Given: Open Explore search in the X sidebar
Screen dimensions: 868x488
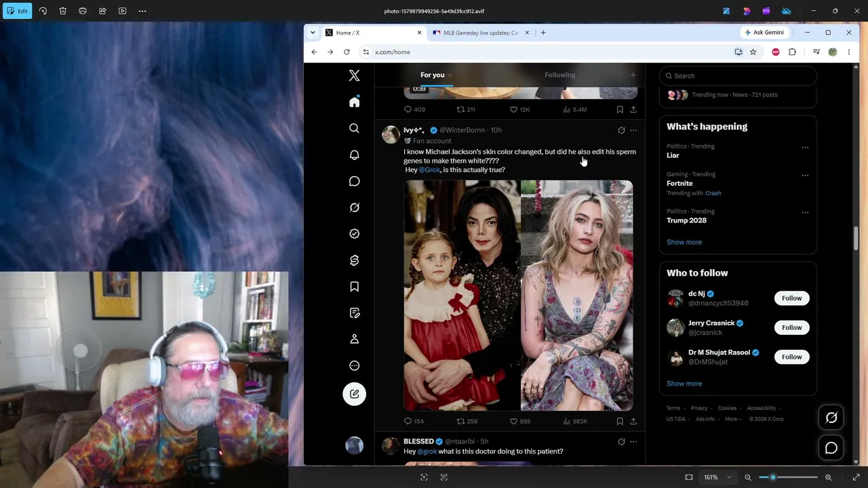Looking at the screenshot, I should coord(354,128).
